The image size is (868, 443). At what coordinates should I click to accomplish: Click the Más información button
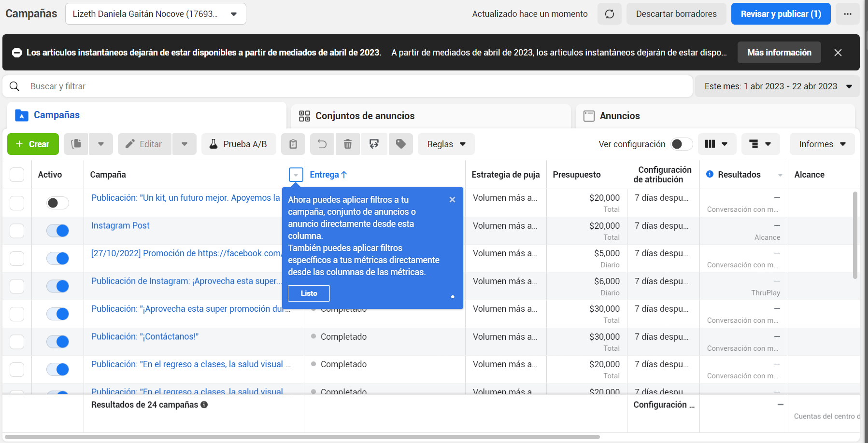tap(779, 53)
